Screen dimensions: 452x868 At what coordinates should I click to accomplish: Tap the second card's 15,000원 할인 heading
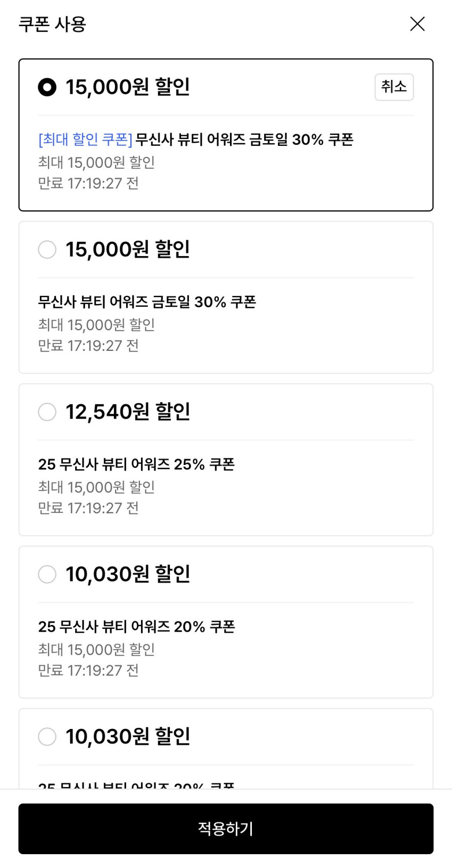[x=128, y=249]
